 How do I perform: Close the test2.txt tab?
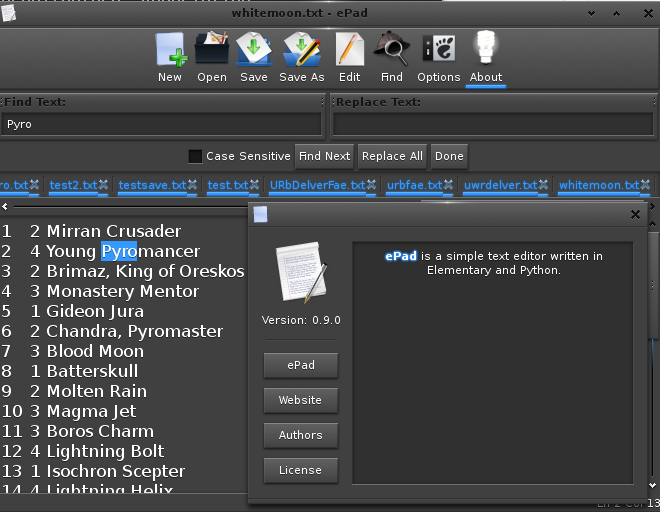[x=103, y=184]
